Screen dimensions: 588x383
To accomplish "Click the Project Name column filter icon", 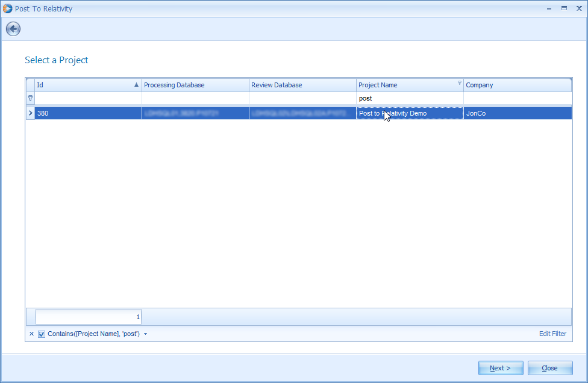I will (459, 83).
